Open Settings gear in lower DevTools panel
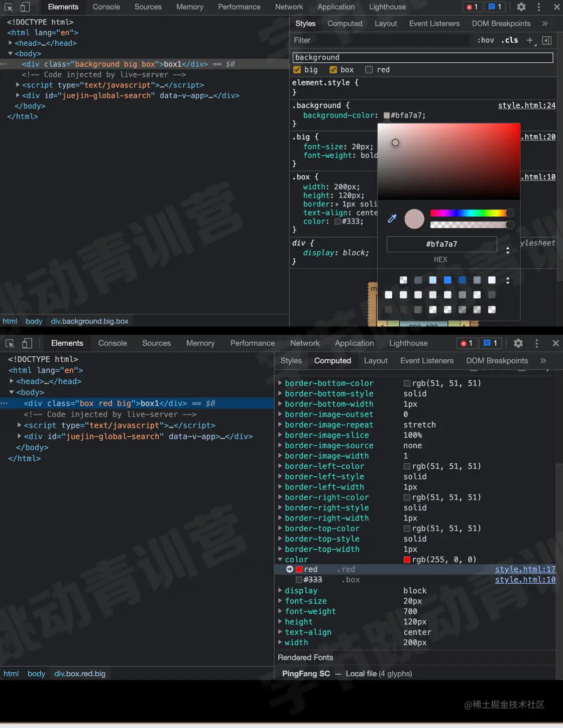 [518, 343]
